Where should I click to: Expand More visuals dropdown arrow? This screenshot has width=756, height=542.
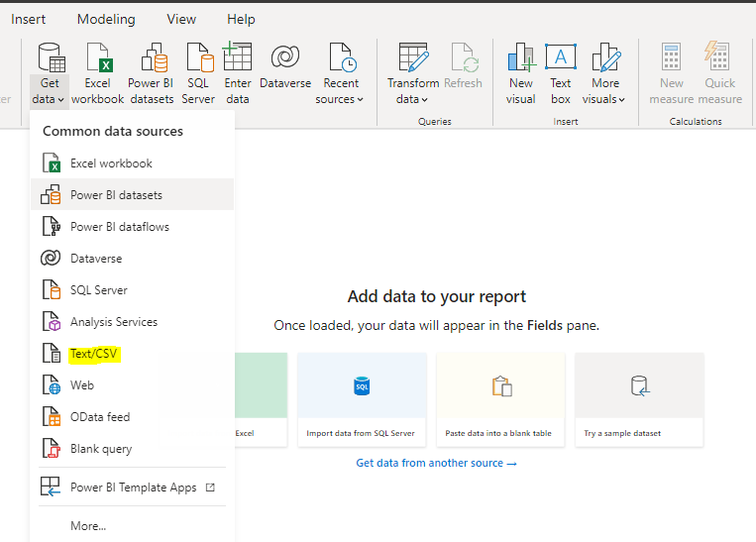[622, 100]
